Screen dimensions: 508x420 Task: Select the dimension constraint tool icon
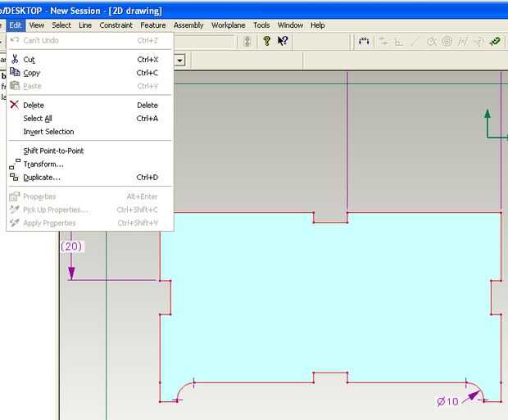point(364,41)
